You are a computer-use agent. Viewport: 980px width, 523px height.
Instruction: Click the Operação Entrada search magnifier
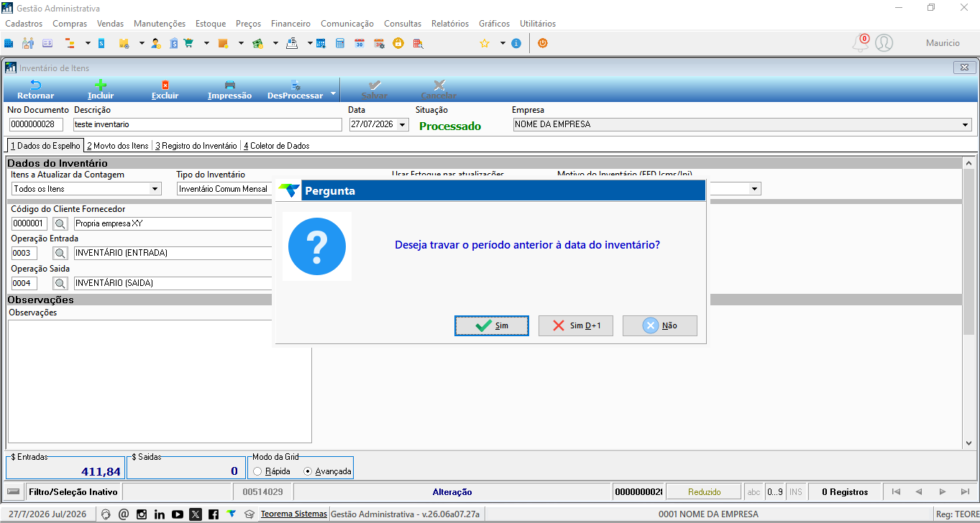coord(60,253)
